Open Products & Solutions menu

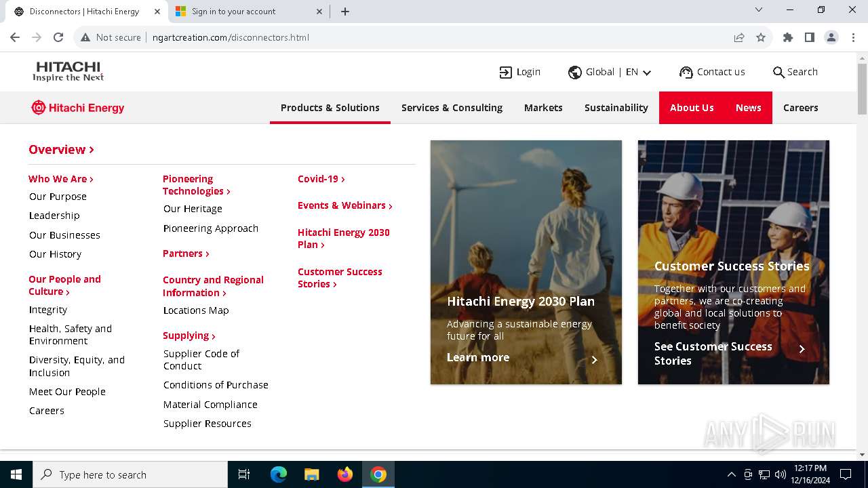[x=330, y=108]
